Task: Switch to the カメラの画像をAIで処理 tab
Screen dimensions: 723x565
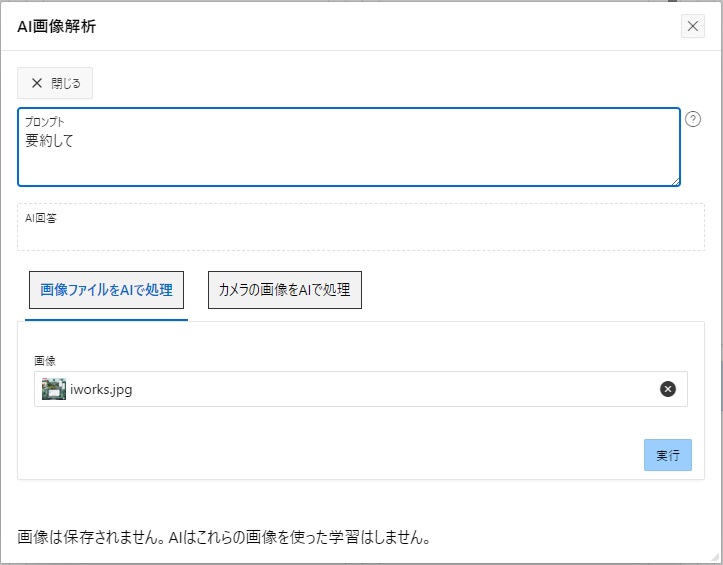Action: point(284,290)
